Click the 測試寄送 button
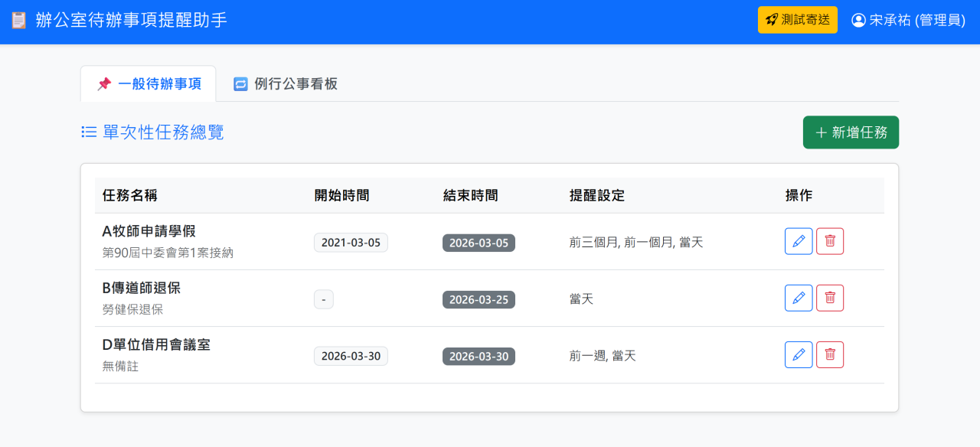Image resolution: width=980 pixels, height=447 pixels. point(797,20)
